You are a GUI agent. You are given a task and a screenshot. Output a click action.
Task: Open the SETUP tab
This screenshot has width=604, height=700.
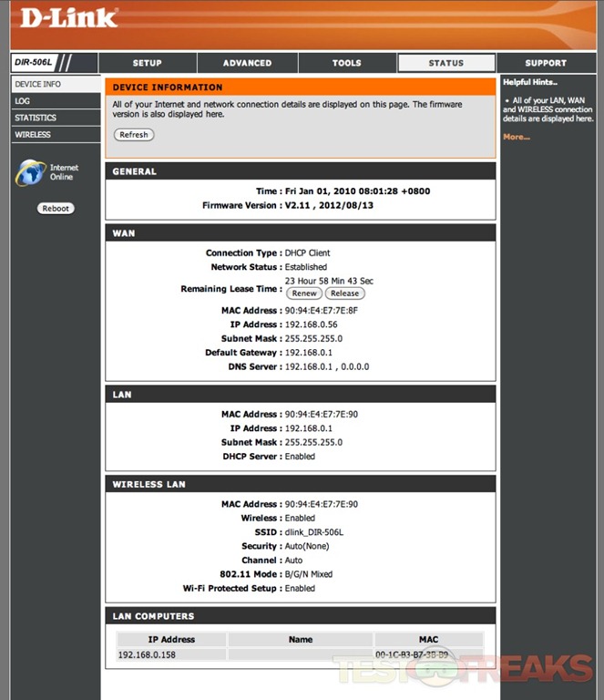pos(148,63)
